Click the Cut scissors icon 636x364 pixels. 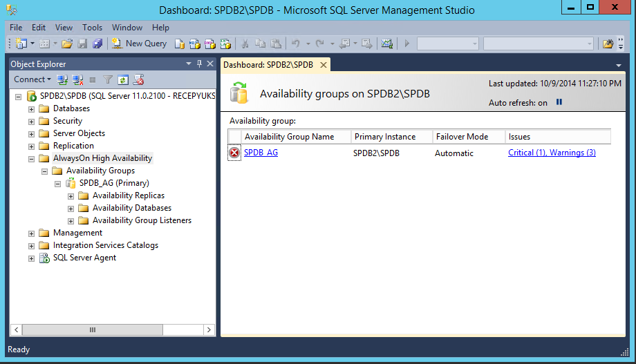click(245, 44)
